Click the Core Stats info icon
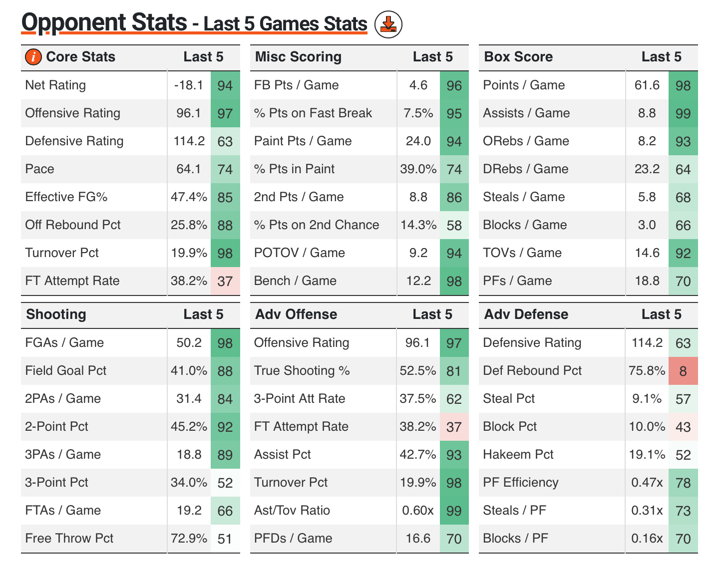728x580 pixels. tap(33, 57)
